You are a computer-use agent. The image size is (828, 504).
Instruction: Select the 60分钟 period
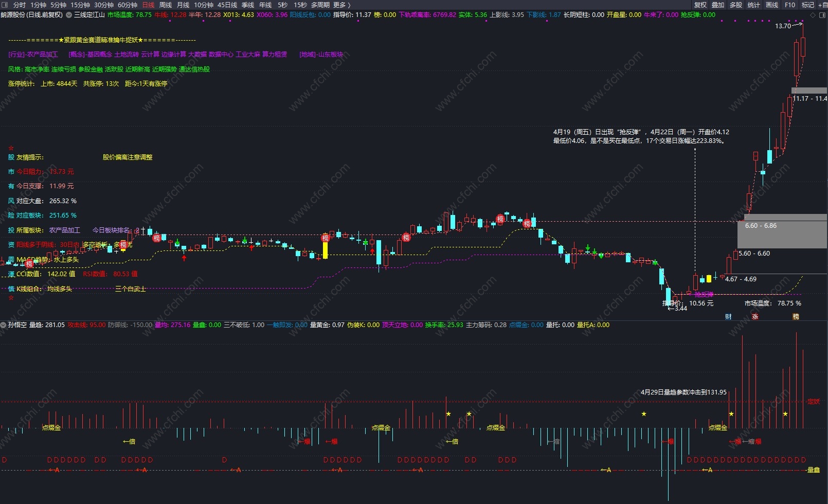(128, 5)
